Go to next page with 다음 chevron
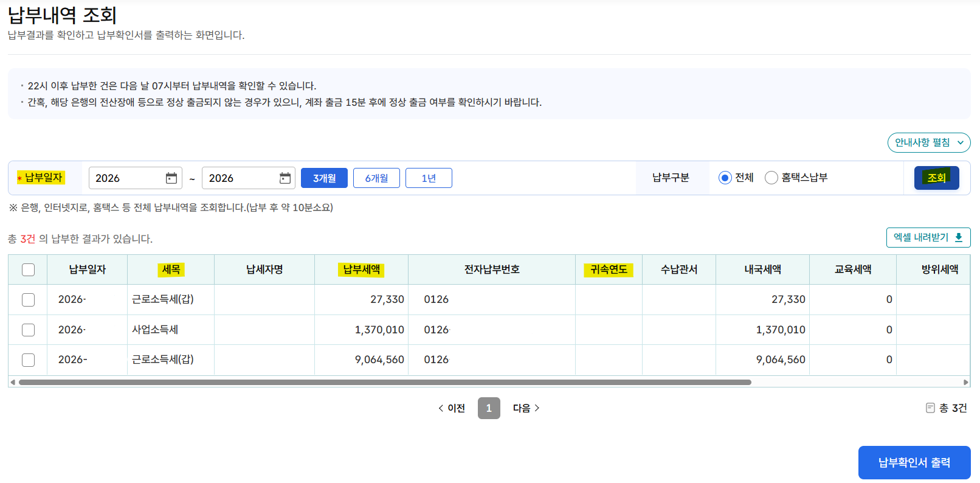980x483 pixels. pyautogui.click(x=537, y=408)
